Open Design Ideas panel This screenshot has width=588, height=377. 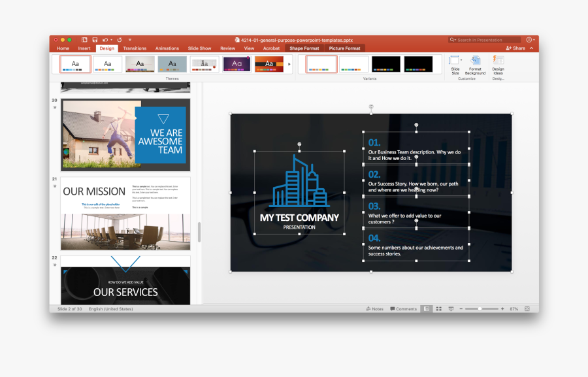tap(498, 65)
